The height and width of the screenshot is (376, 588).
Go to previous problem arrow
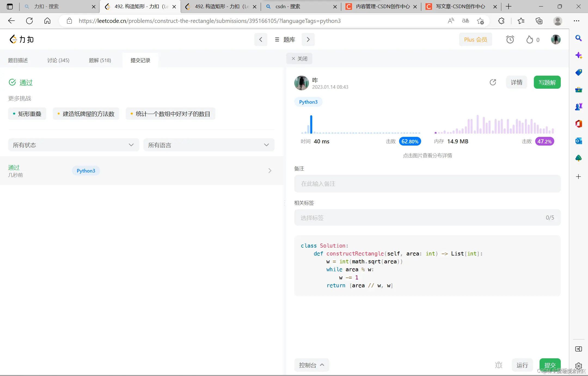tap(261, 39)
